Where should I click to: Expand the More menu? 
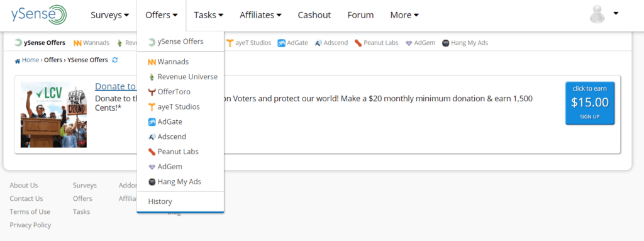point(404,15)
